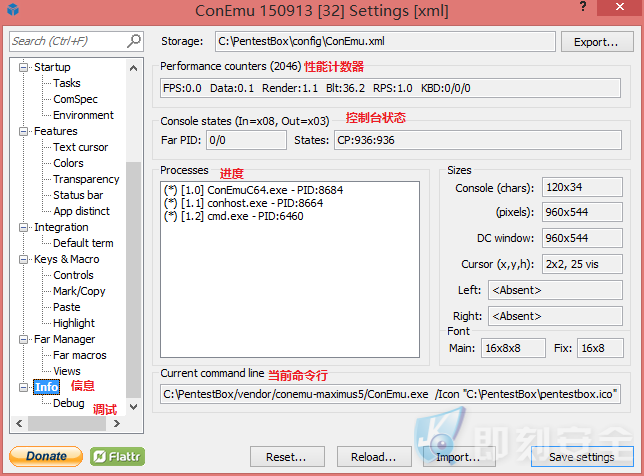Click the ConEmu app icon in title bar

click(x=13, y=9)
